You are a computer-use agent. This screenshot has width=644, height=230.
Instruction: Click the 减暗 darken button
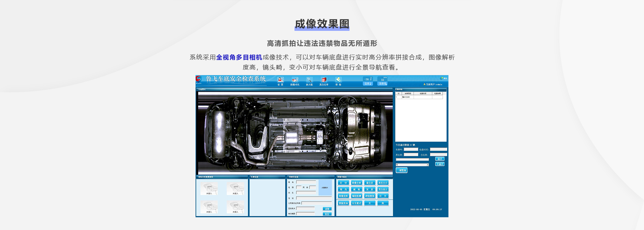click(357, 189)
